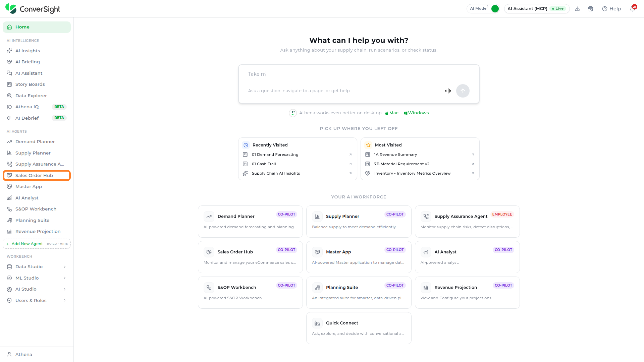Expand the Users & Roles chevron
Screen dimensions: 644x362
coord(65,301)
